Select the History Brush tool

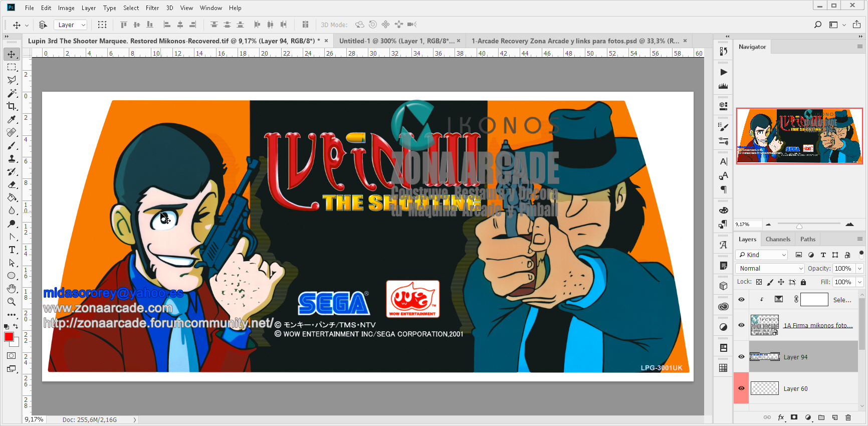click(12, 171)
